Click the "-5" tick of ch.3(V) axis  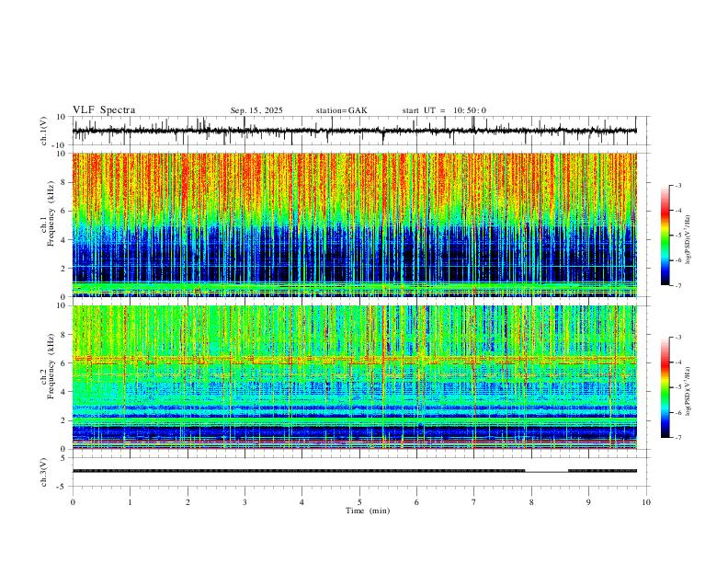tap(63, 487)
